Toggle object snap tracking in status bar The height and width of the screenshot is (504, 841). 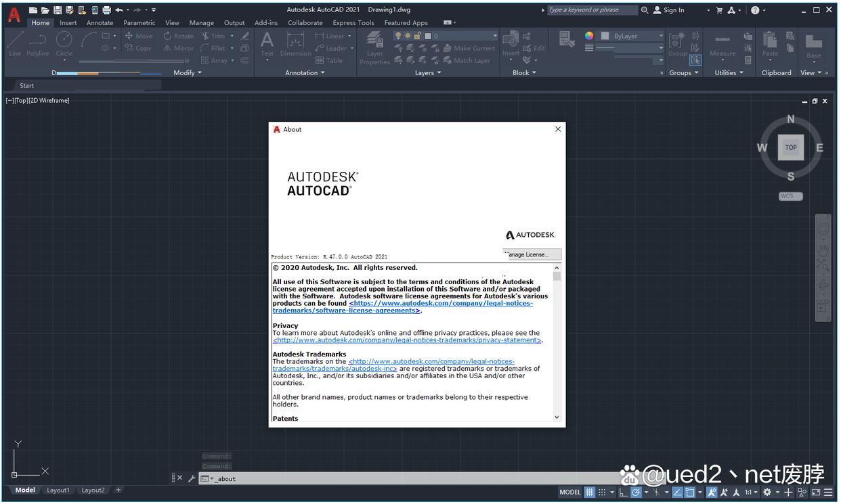coord(678,492)
